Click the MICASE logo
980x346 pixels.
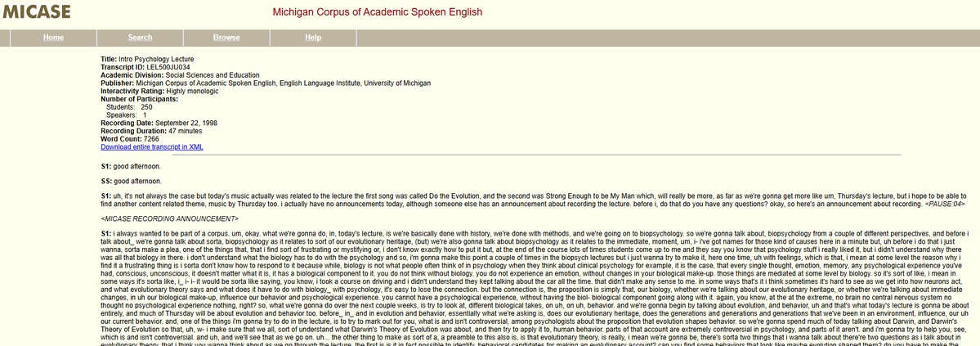[x=36, y=12]
